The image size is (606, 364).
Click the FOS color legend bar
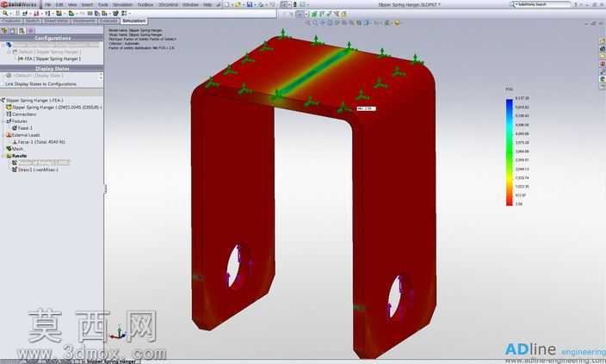tap(510, 151)
